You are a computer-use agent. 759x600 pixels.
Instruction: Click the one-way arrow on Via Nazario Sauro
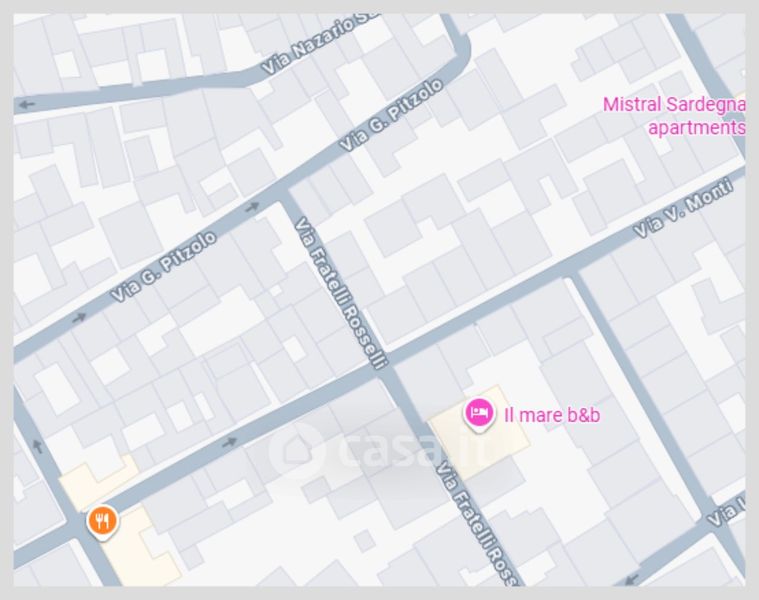pyautogui.click(x=27, y=104)
